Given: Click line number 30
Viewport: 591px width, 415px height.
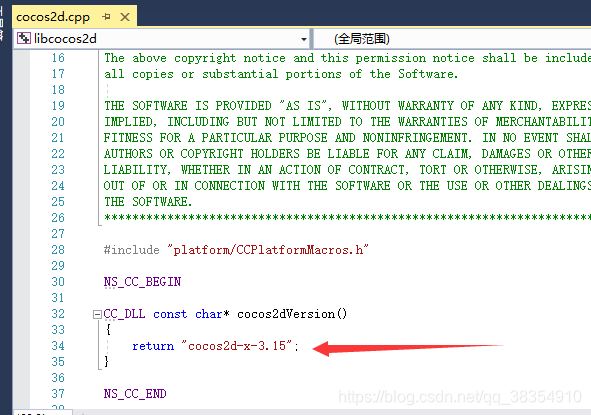Looking at the screenshot, I should point(58,282).
